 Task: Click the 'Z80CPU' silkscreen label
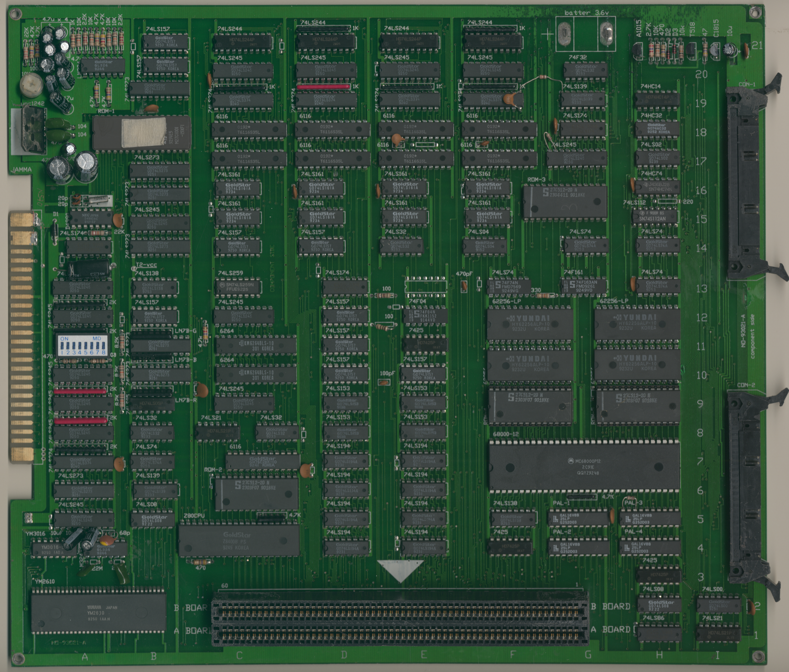click(194, 516)
